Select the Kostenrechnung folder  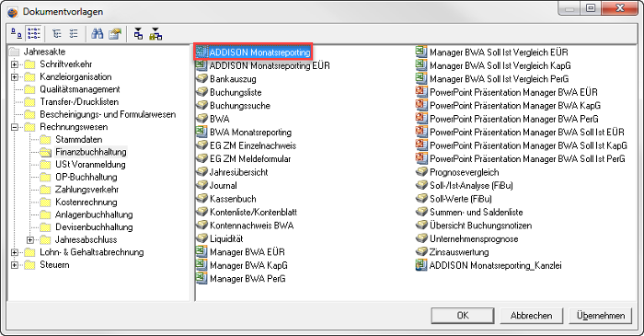[86, 203]
